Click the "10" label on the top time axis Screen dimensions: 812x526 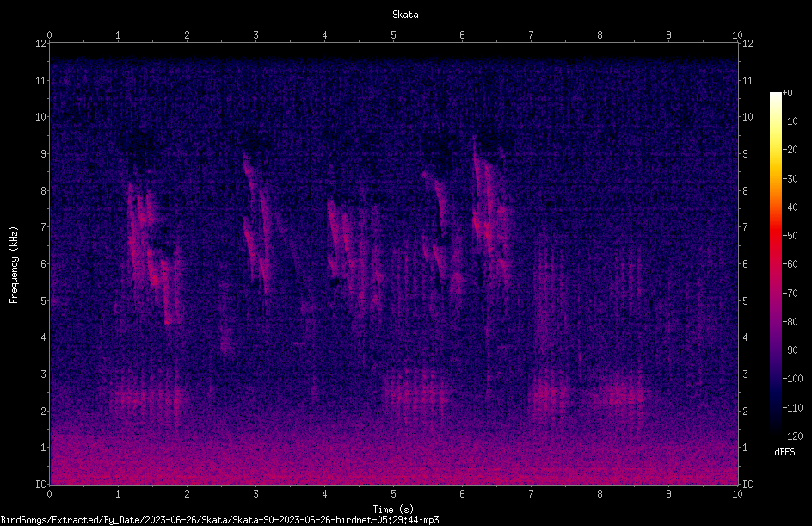coord(737,34)
